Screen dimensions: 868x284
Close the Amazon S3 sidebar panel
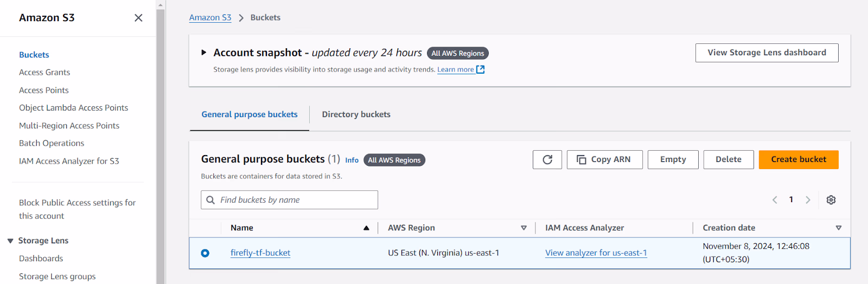tap(138, 18)
